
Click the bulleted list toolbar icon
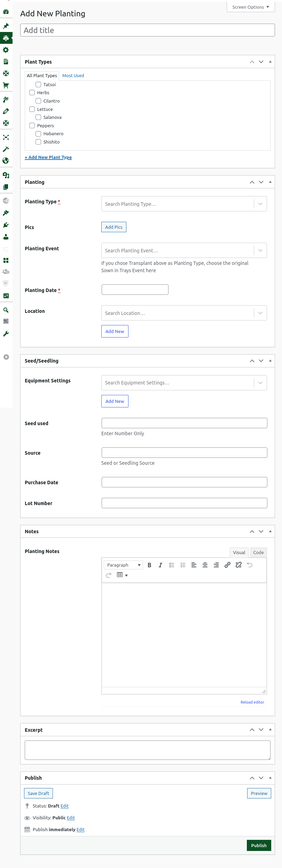point(172,565)
